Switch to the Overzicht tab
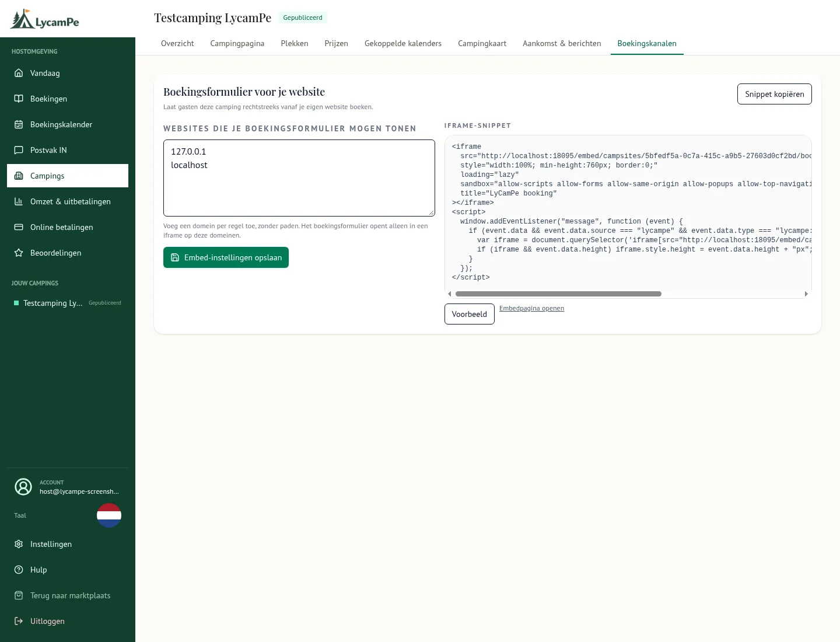This screenshot has height=642, width=840. pyautogui.click(x=177, y=43)
